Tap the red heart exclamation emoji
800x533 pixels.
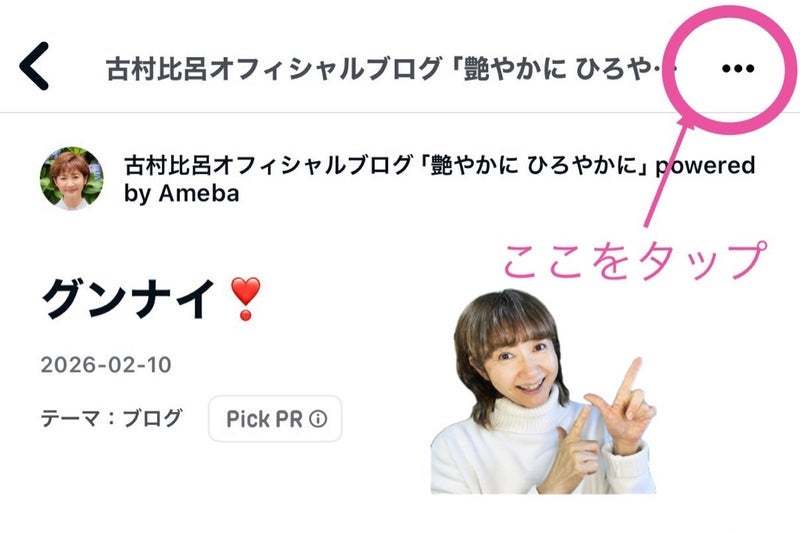click(245, 299)
